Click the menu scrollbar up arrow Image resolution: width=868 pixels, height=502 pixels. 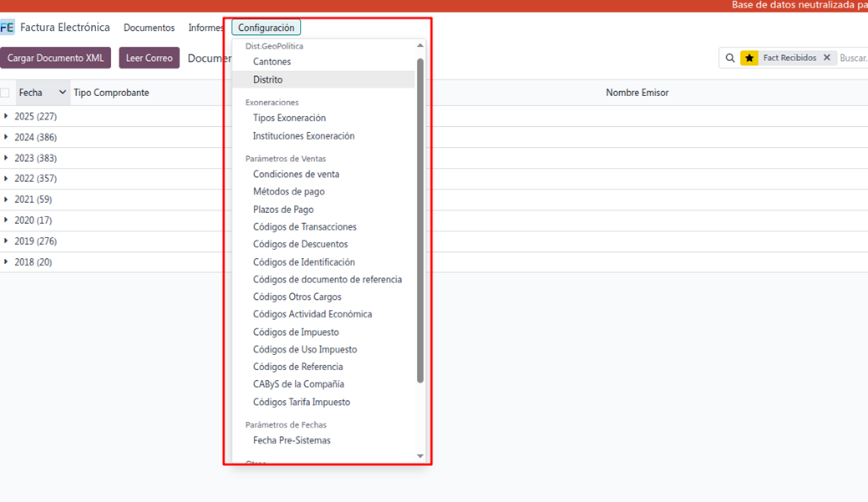pos(420,46)
